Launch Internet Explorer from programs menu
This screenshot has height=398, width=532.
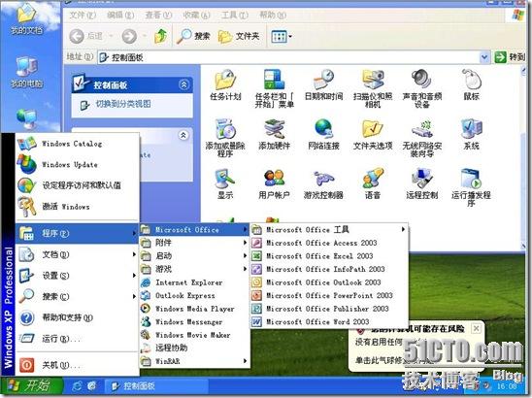pos(194,282)
